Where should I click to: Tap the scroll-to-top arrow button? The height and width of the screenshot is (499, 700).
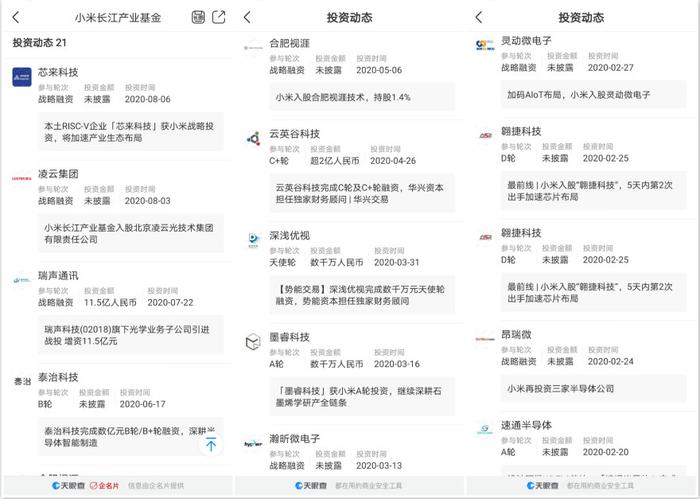[211, 444]
